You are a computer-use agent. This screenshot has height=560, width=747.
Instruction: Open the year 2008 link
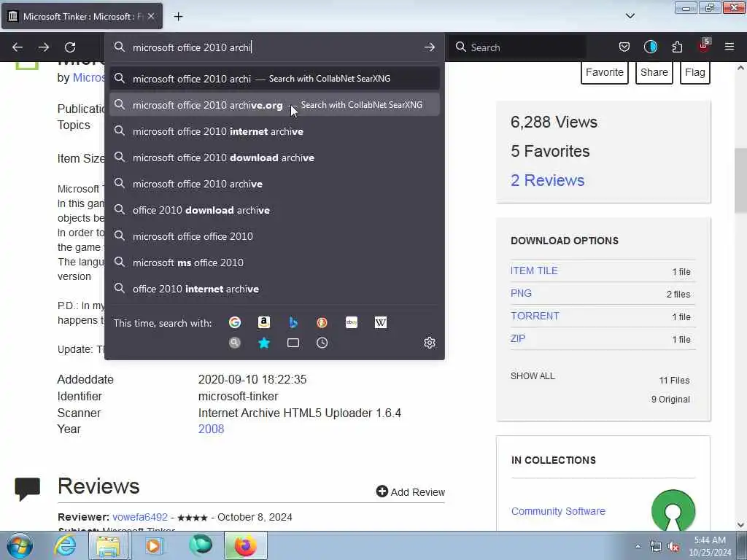tap(211, 429)
